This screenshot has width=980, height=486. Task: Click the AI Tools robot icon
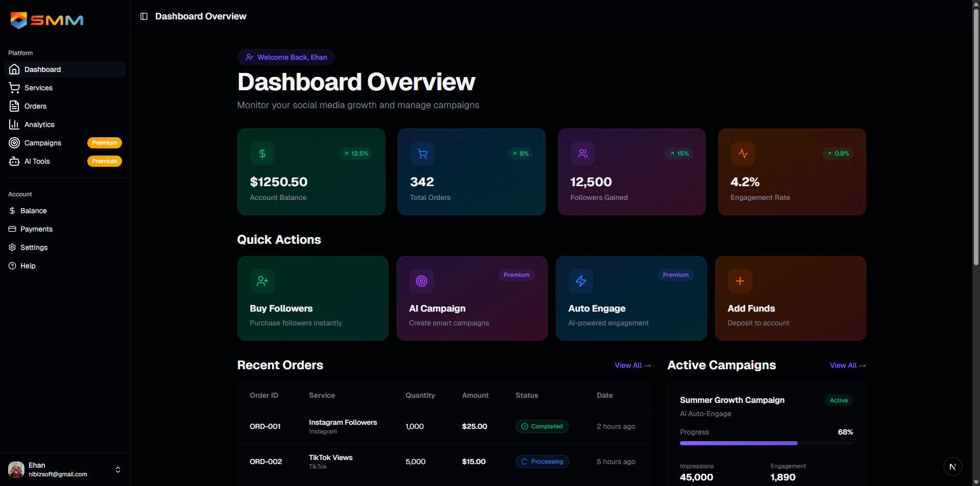[x=14, y=161]
